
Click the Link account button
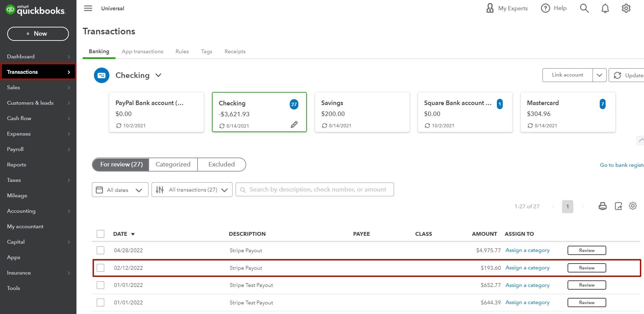567,75
